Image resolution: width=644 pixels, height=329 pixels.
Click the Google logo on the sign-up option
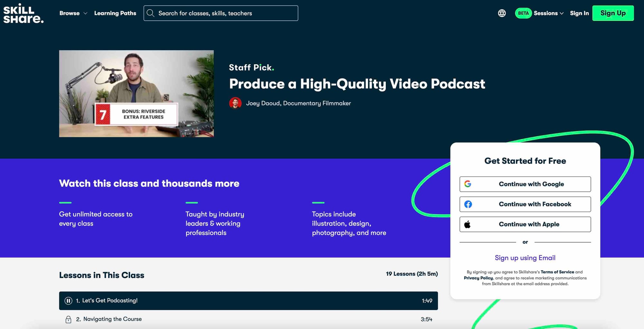pos(468,184)
